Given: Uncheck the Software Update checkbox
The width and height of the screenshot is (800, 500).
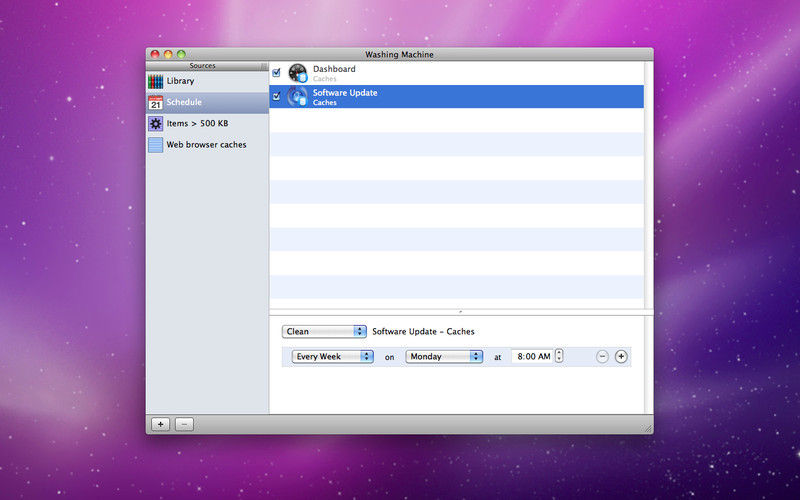Looking at the screenshot, I should (x=277, y=96).
